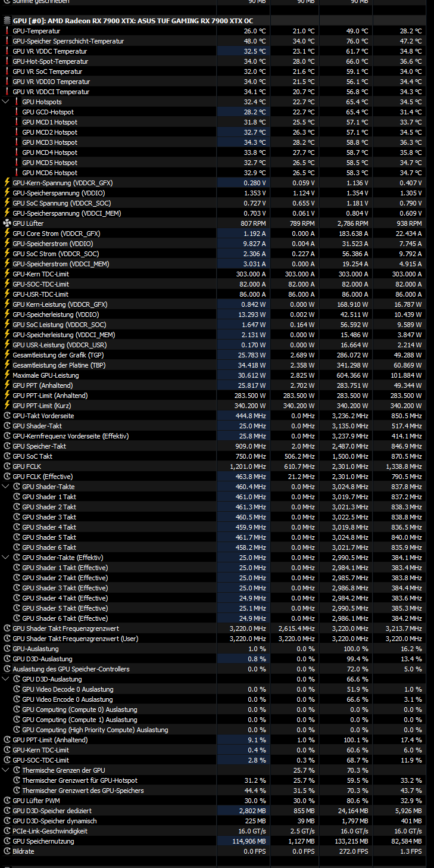Click the 3,236.2 MHz maximum clock value

[351, 415]
